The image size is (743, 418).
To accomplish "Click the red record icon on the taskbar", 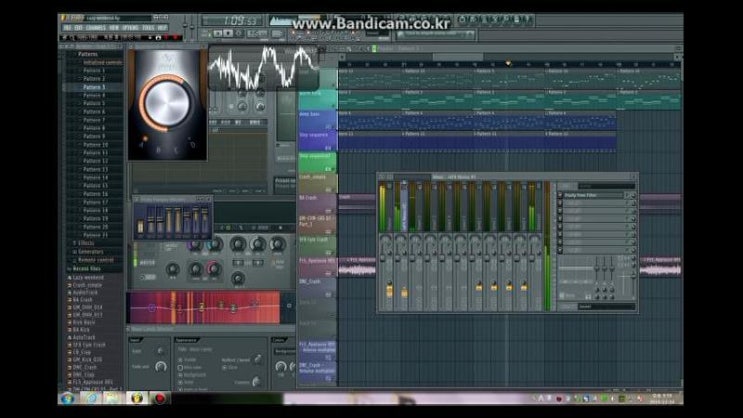I will pos(160,398).
